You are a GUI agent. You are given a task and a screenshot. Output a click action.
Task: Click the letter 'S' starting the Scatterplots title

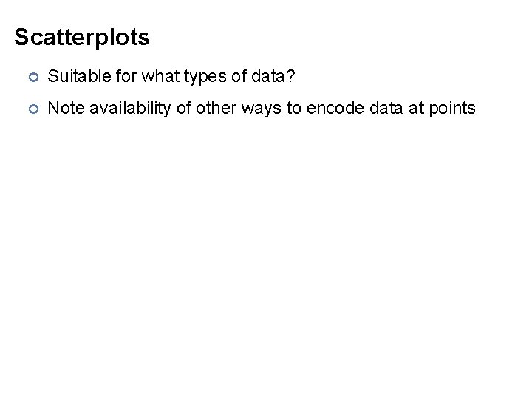click(21, 37)
